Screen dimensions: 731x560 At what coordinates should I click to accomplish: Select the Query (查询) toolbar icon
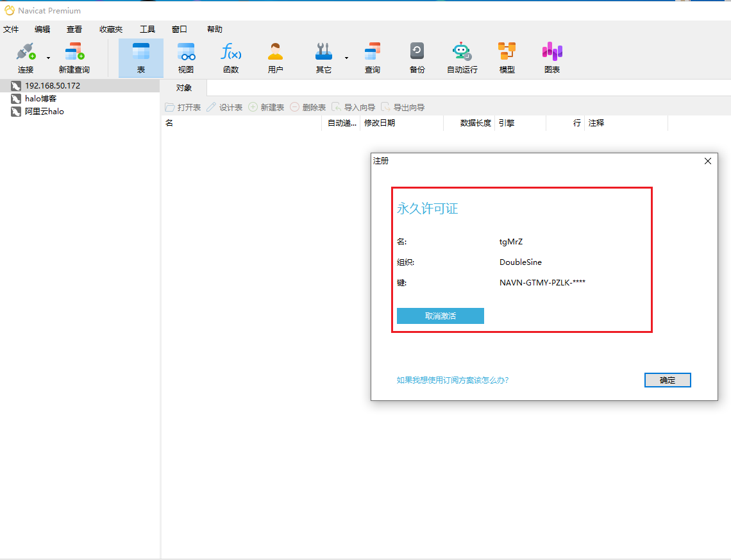pyautogui.click(x=372, y=58)
